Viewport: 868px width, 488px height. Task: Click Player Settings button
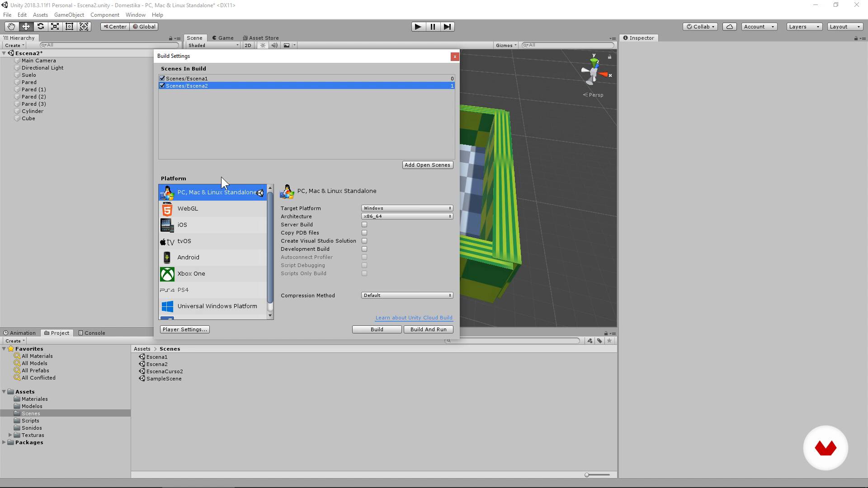coord(185,329)
